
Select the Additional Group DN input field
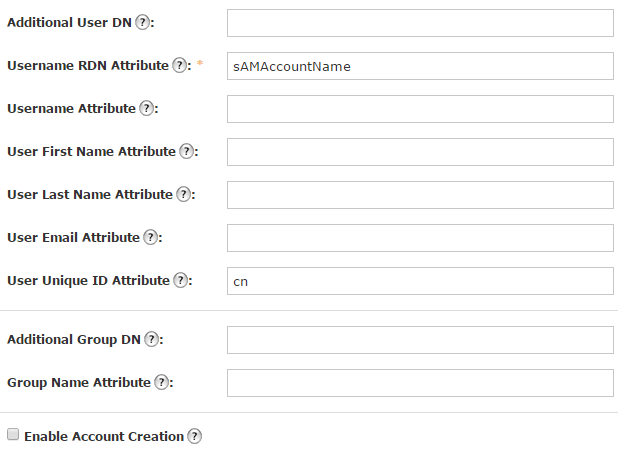click(420, 340)
